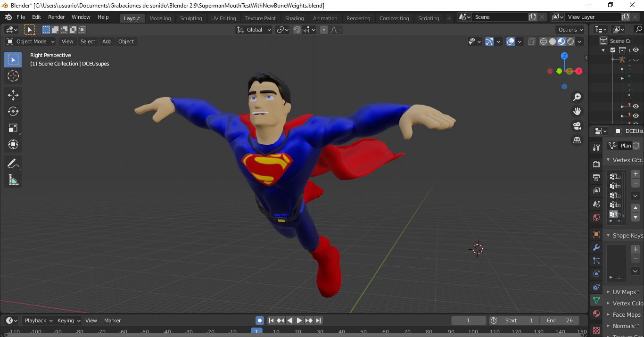Screen dimensions: 644x337
Task: Pick the Transform tool
Action: click(x=13, y=144)
